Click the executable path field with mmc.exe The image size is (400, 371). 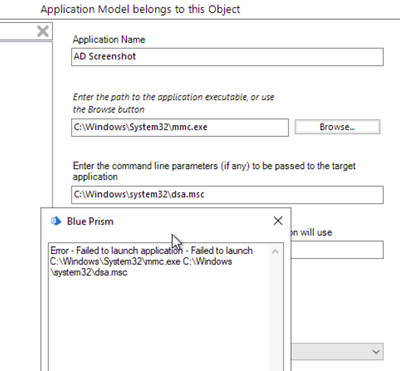180,127
